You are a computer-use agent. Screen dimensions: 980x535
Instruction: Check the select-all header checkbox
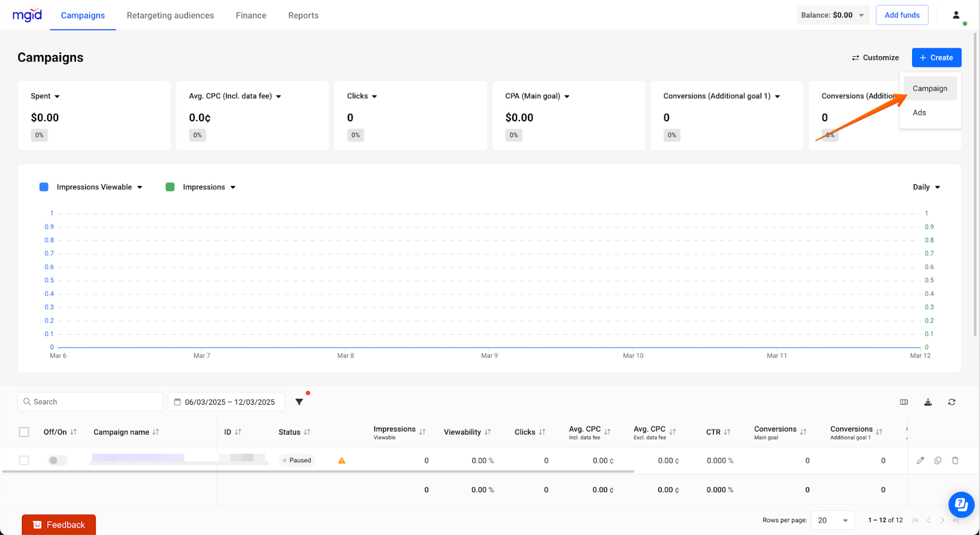point(24,432)
